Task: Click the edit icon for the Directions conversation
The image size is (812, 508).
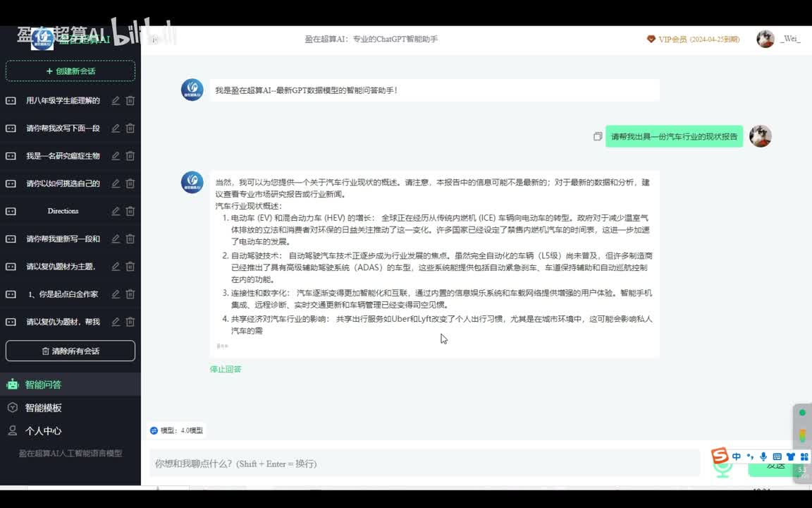Action: coord(116,211)
